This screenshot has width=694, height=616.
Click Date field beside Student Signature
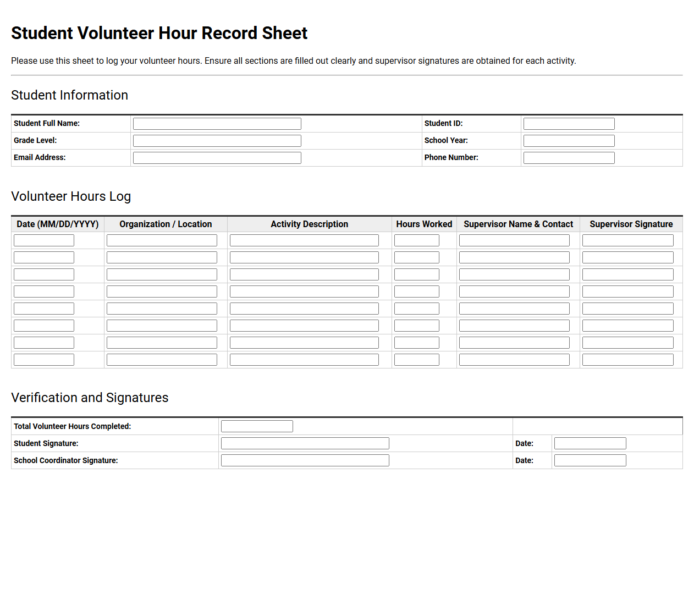click(590, 443)
